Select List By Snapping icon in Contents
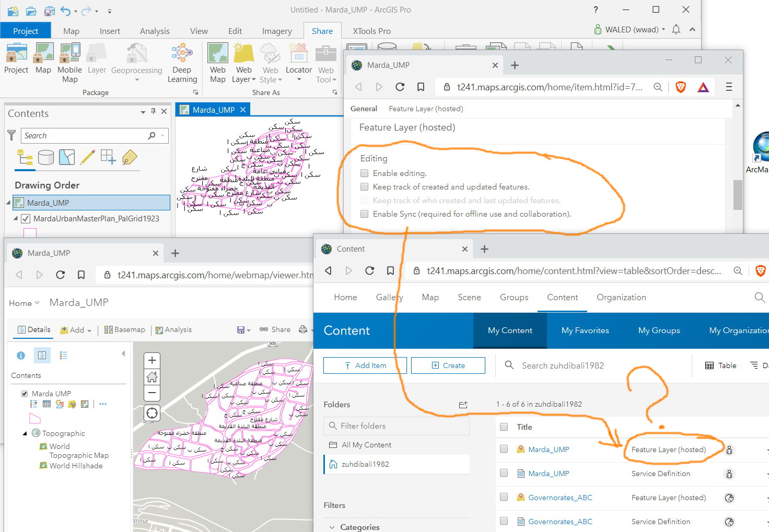Image resolution: width=769 pixels, height=532 pixels. click(x=109, y=157)
